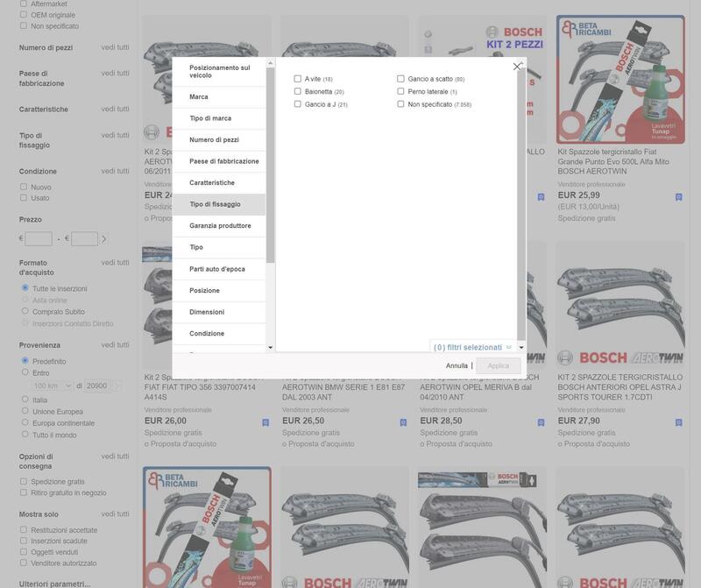The image size is (701, 588).
Task: Enable the "Spedizione gratis" delivery checkbox
Action: (x=24, y=482)
